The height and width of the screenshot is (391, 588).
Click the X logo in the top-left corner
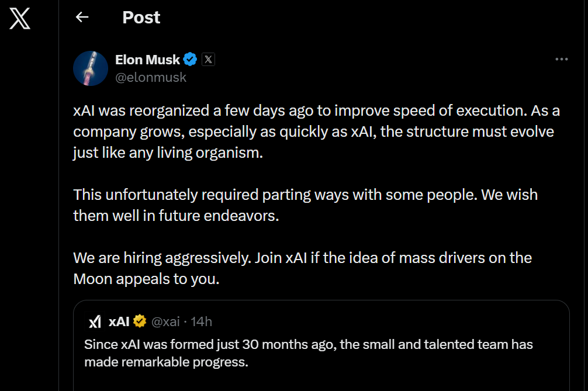(x=19, y=18)
